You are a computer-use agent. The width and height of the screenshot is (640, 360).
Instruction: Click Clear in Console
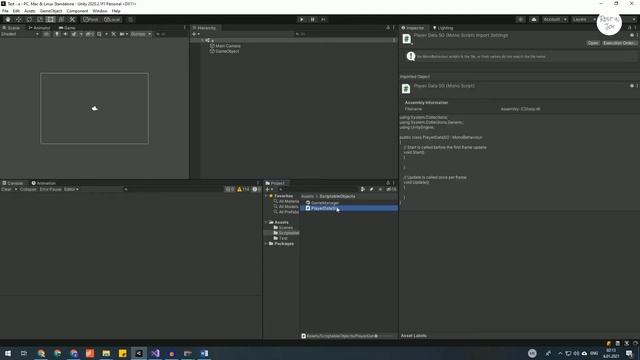pos(7,189)
